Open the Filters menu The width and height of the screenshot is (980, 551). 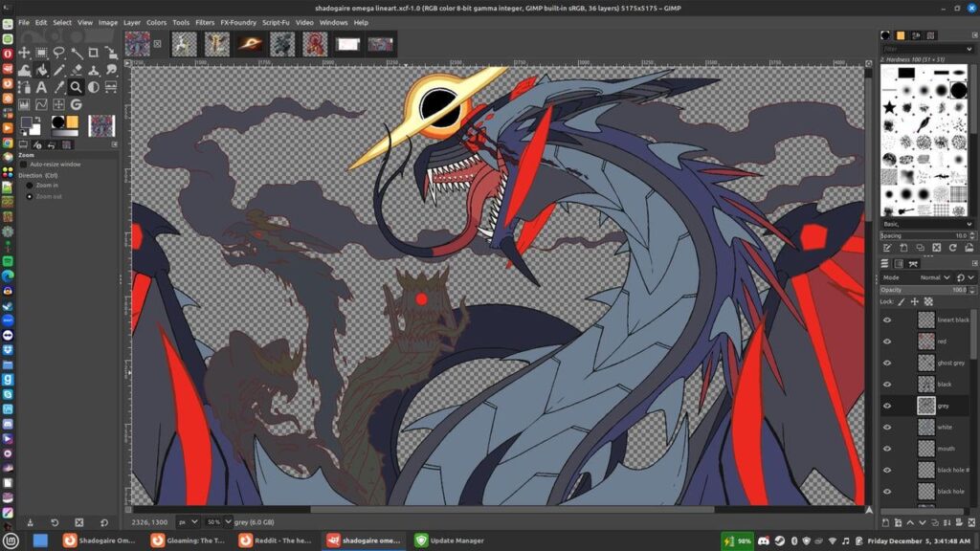tap(204, 21)
